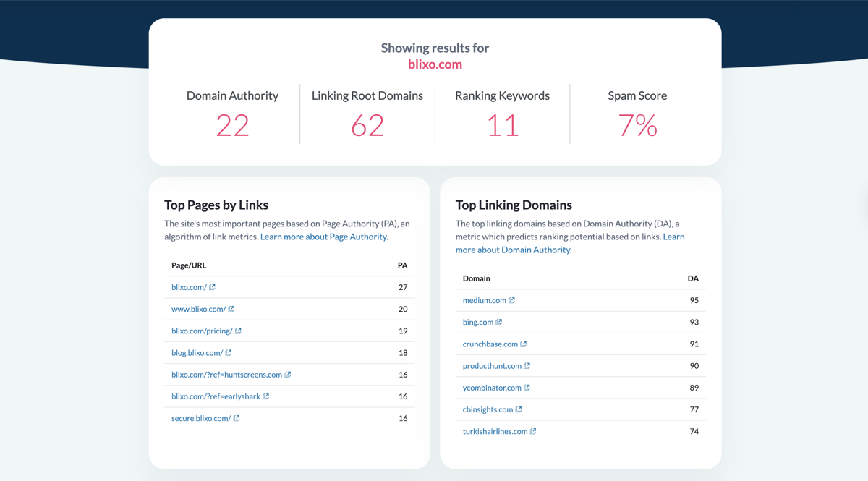Click the DA column header
The width and height of the screenshot is (868, 481).
point(693,278)
